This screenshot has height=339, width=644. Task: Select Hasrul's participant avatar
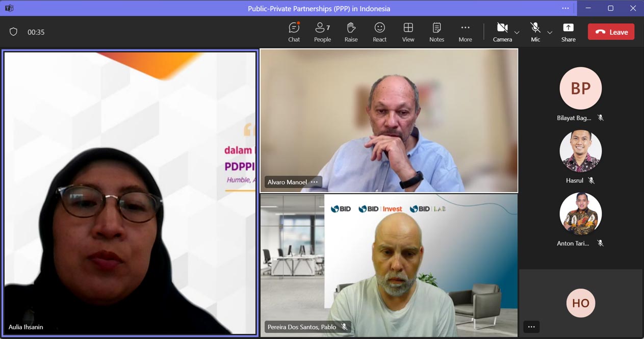coord(580,151)
